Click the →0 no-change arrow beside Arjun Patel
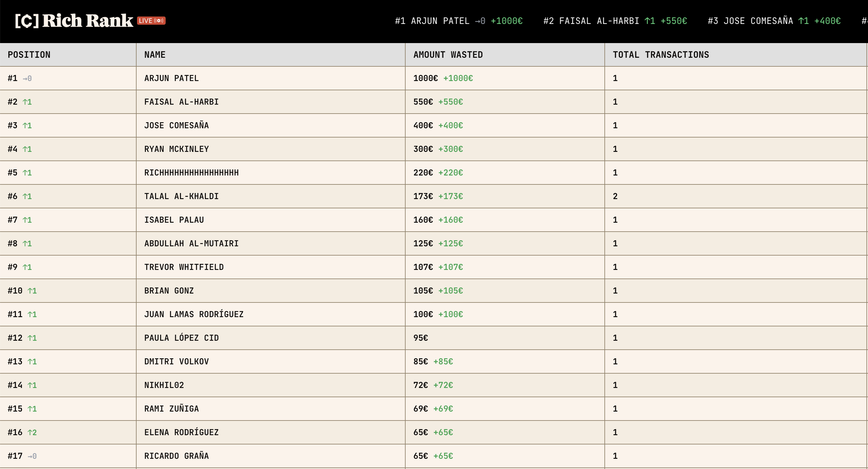868x469 pixels. coord(26,78)
